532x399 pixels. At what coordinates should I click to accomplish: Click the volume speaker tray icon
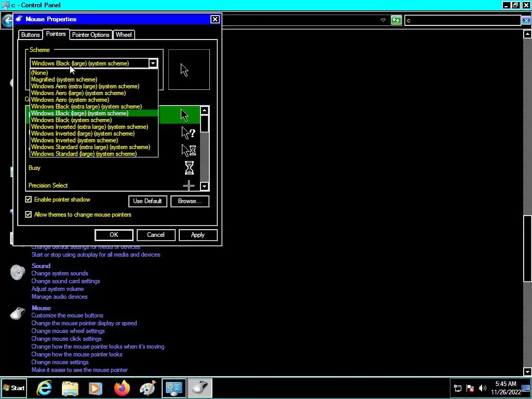(483, 388)
